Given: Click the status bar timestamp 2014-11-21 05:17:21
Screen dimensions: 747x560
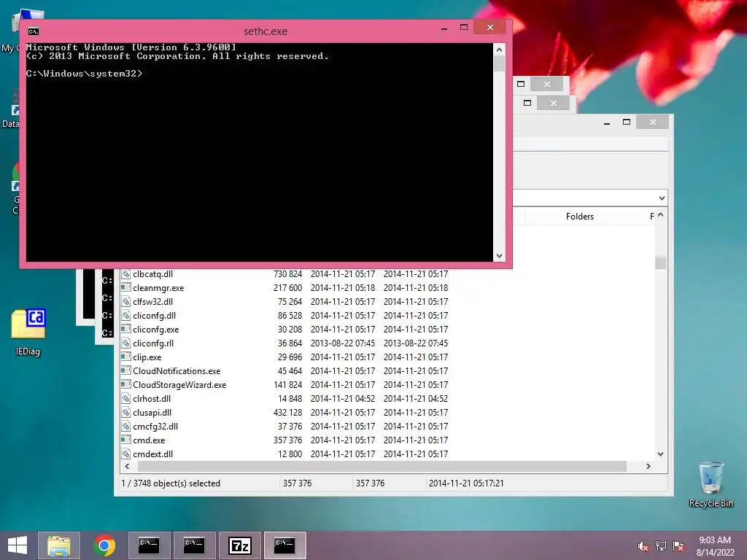Looking at the screenshot, I should (x=466, y=483).
